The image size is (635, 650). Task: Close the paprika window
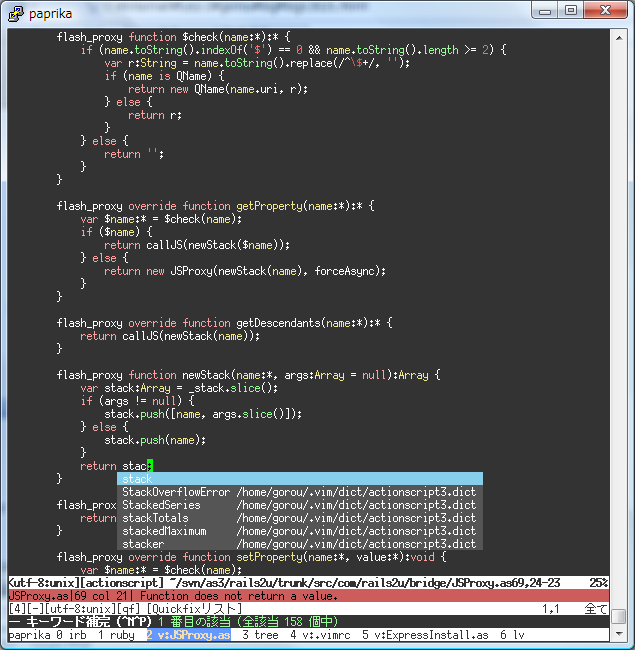(606, 11)
